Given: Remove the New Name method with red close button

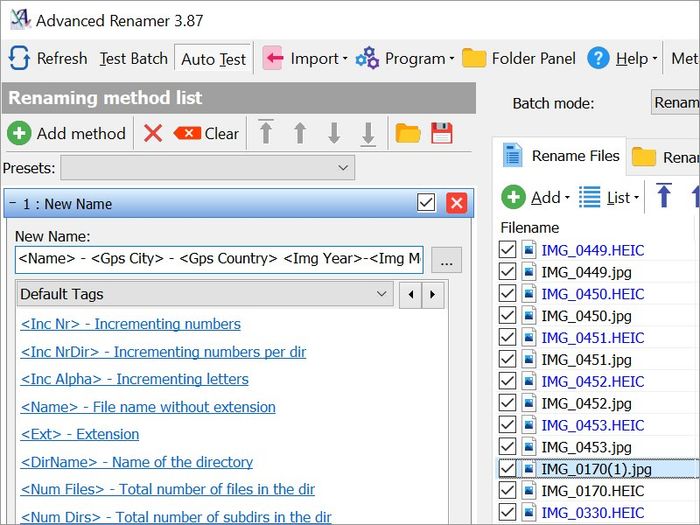Looking at the screenshot, I should coord(457,203).
